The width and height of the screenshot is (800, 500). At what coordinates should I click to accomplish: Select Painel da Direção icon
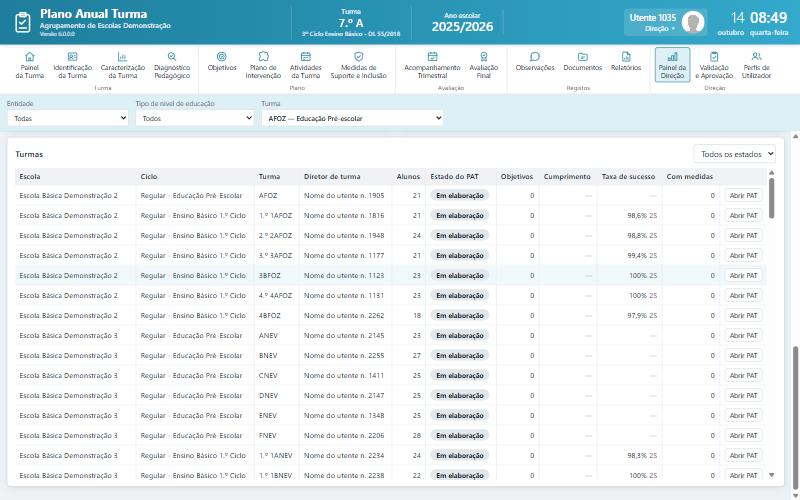[672, 65]
